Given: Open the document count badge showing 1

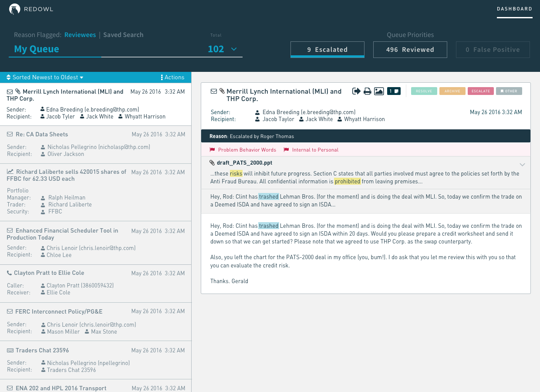Looking at the screenshot, I should 393,91.
